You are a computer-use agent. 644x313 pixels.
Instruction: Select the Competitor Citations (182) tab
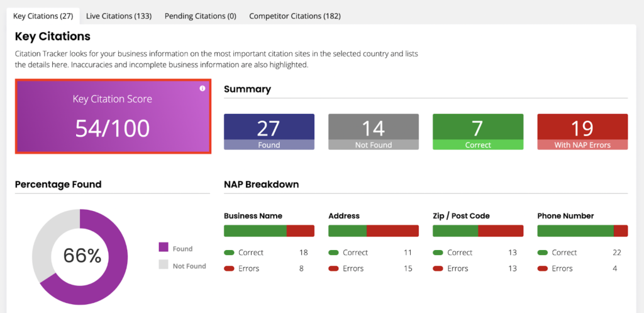pyautogui.click(x=295, y=16)
